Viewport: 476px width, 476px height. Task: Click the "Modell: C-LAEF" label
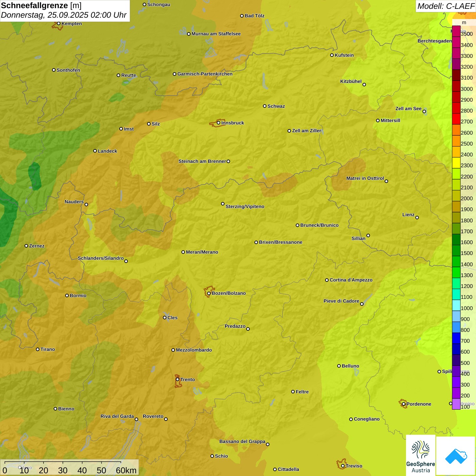[x=446, y=6]
